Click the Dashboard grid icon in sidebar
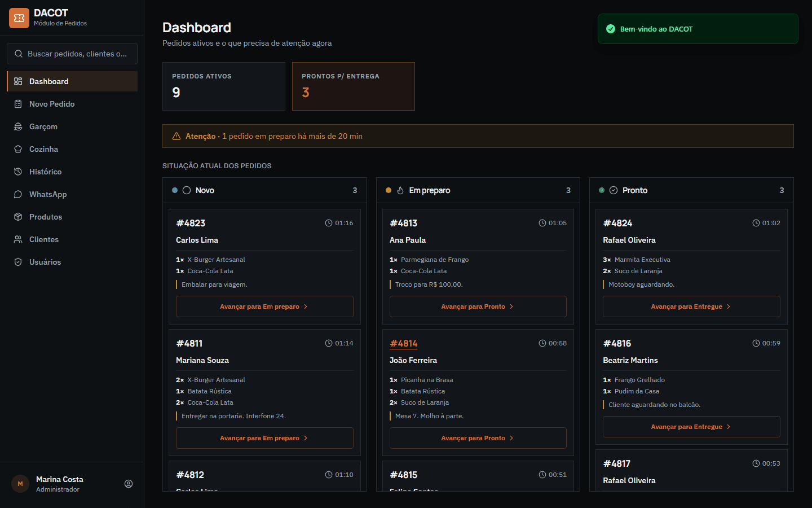Viewport: 812px width, 508px height. 18,81
